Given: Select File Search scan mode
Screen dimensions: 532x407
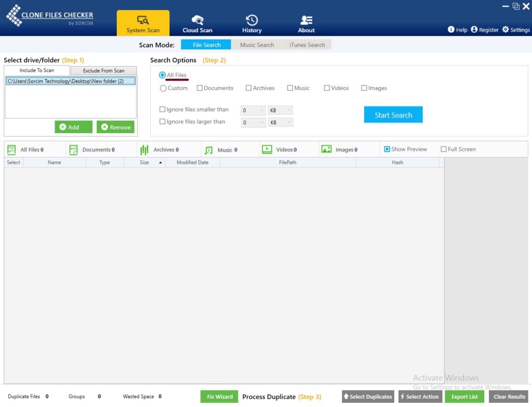Looking at the screenshot, I should 206,45.
